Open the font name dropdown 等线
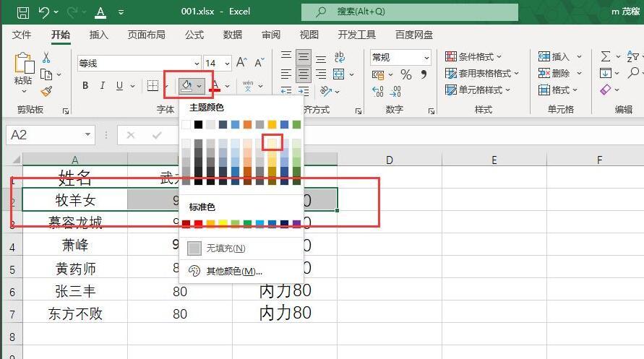 pos(197,64)
